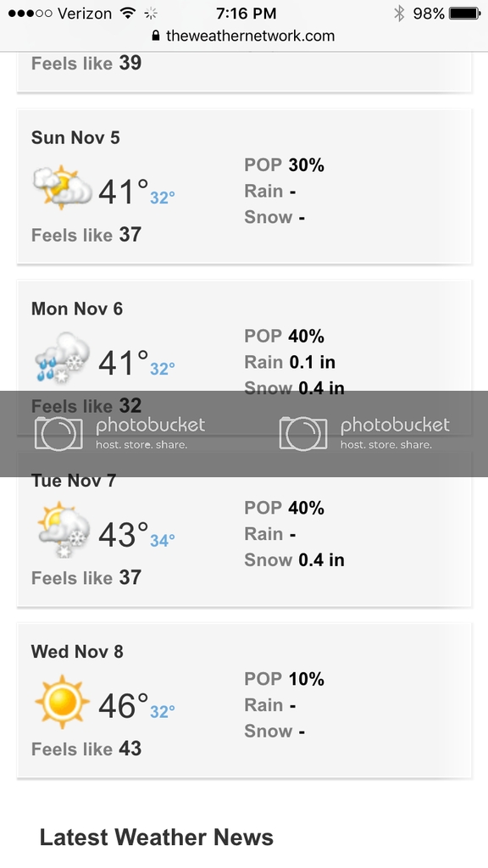Screen dimensions: 488x868
Task: Open the Wed Nov 8 forecast heading
Action: point(77,652)
